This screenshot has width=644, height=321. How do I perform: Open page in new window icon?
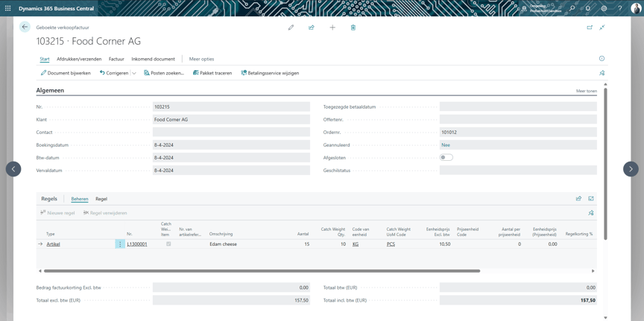click(590, 28)
